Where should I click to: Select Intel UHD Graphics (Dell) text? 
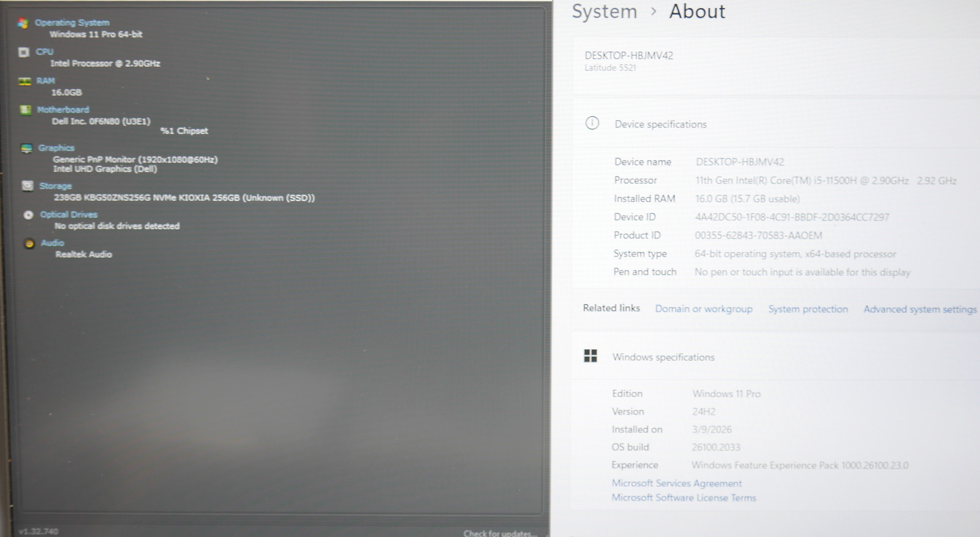[x=105, y=169]
